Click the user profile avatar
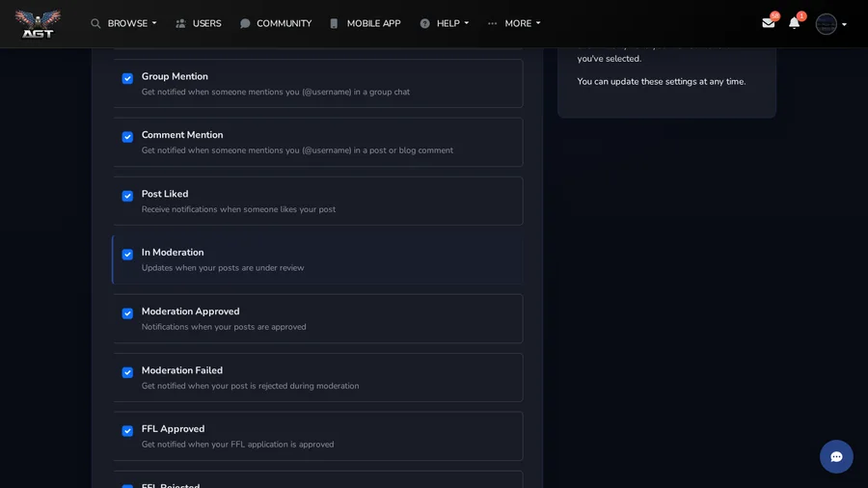This screenshot has width=868, height=488. [x=826, y=24]
